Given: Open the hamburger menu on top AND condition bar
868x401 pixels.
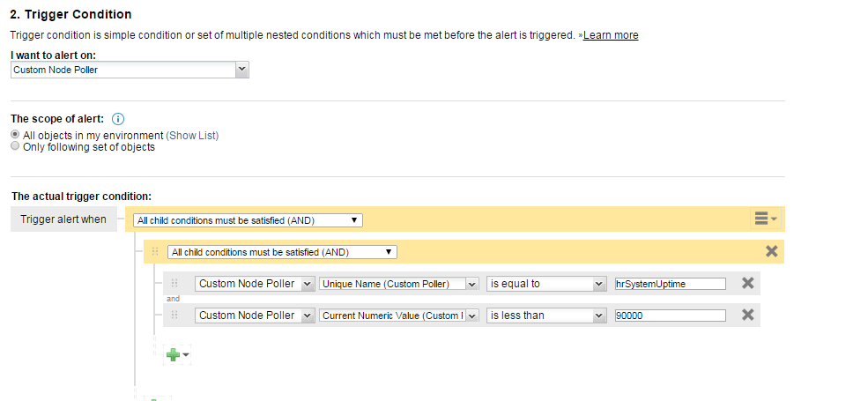Looking at the screenshot, I should 766,219.
